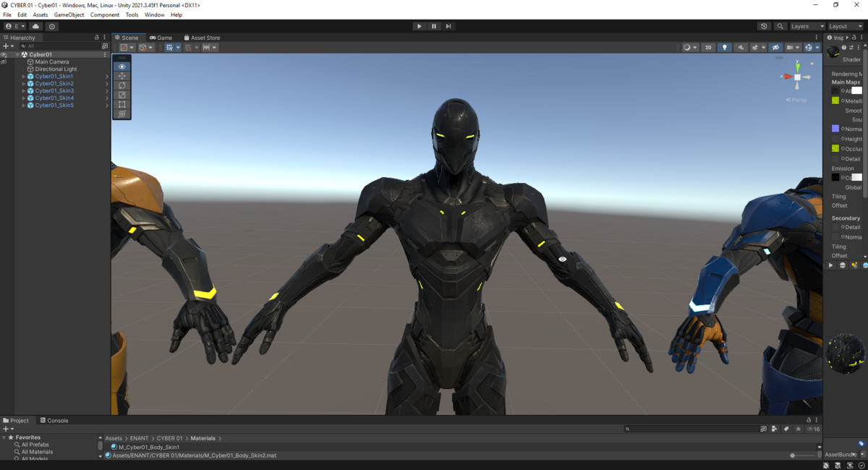Mute scene view audio
The image size is (868, 470).
(741, 47)
